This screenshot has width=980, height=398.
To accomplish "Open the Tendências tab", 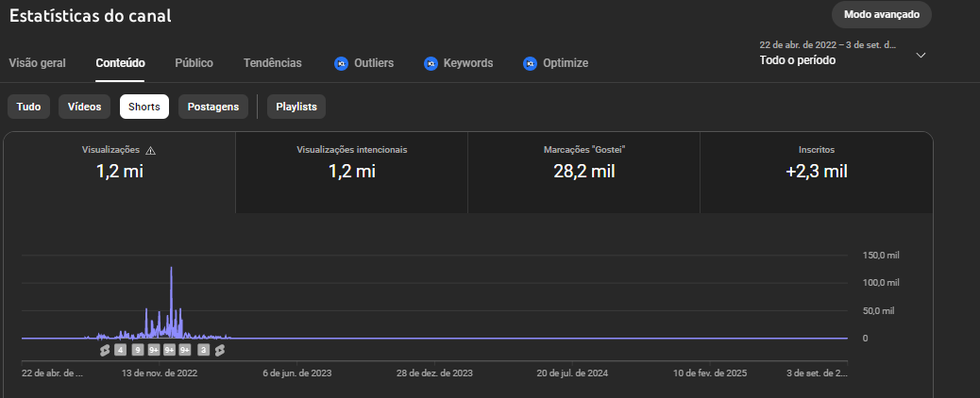I will (273, 63).
